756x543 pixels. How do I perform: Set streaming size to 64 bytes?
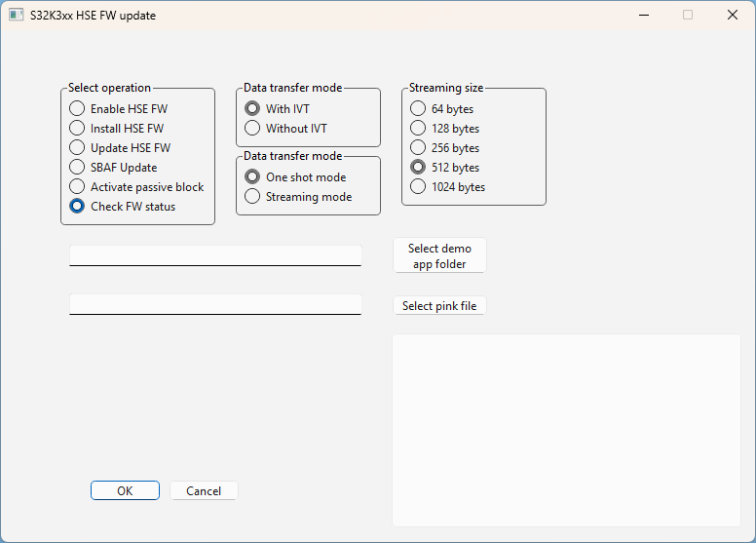click(x=418, y=109)
